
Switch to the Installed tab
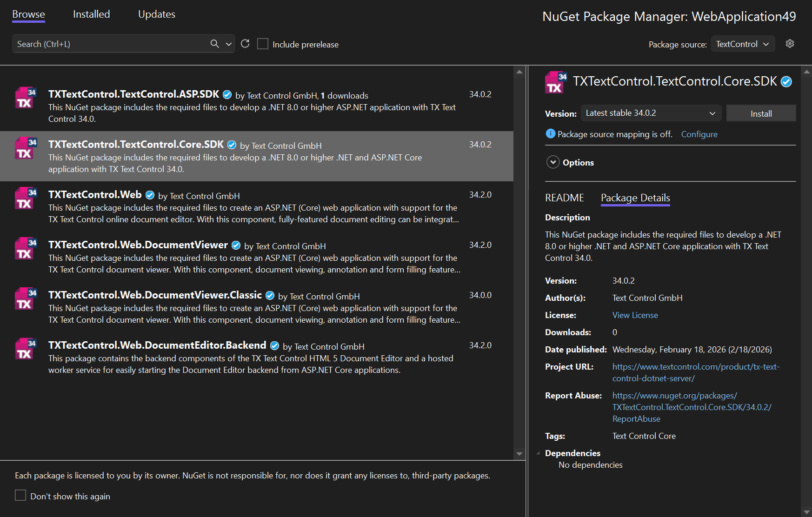click(x=91, y=14)
